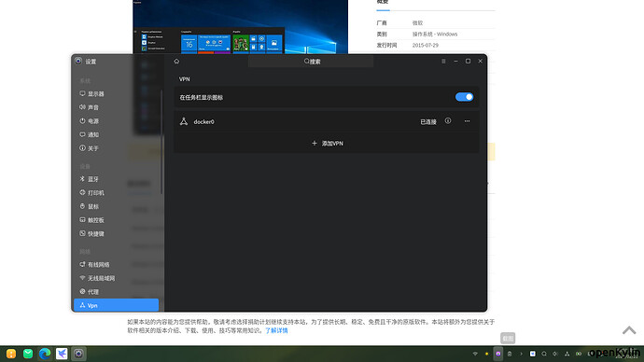Image resolution: width=644 pixels, height=362 pixels.
Task: Click the Wi-Fi icon in system tray
Action: pos(475,354)
